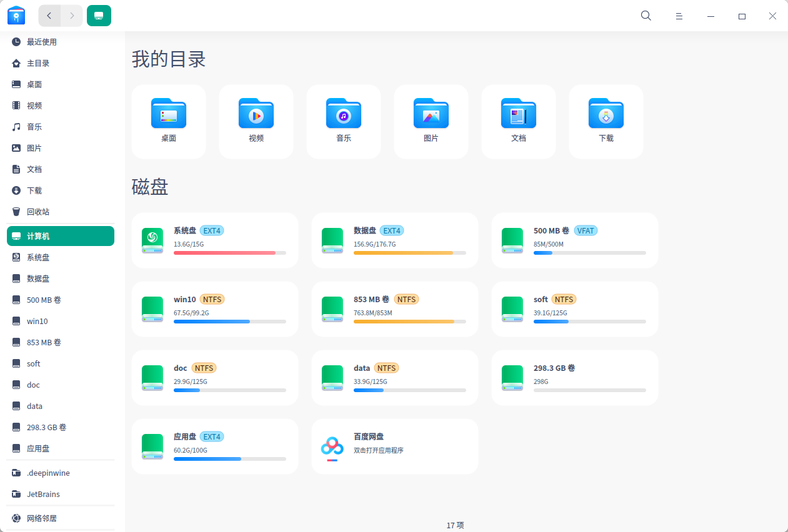Select 图片 in the sidebar
788x532 pixels.
(x=61, y=148)
